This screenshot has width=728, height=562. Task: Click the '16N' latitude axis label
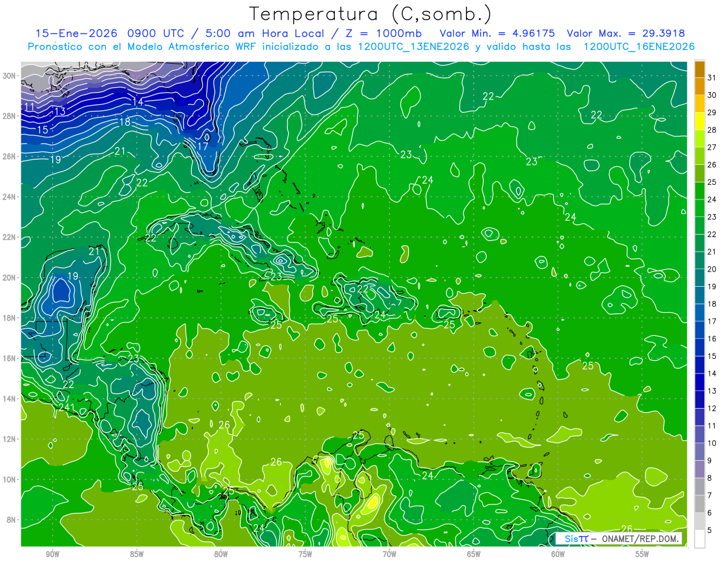(10, 358)
